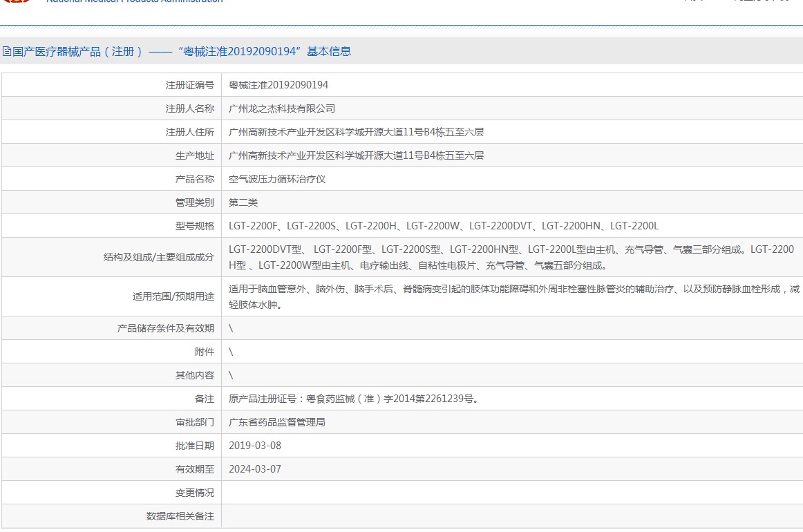Select product name 空气波压力循环治疗仪
The width and height of the screenshot is (803, 532).
277,179
